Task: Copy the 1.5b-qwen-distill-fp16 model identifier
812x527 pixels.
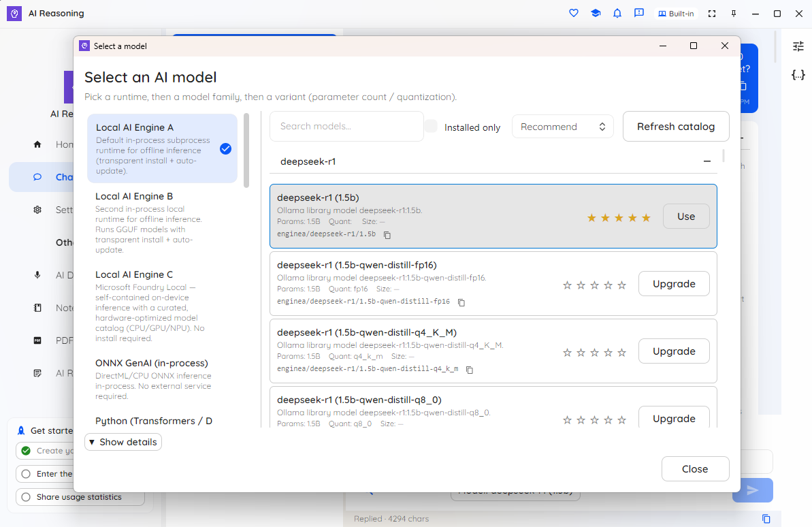Action: 461,302
